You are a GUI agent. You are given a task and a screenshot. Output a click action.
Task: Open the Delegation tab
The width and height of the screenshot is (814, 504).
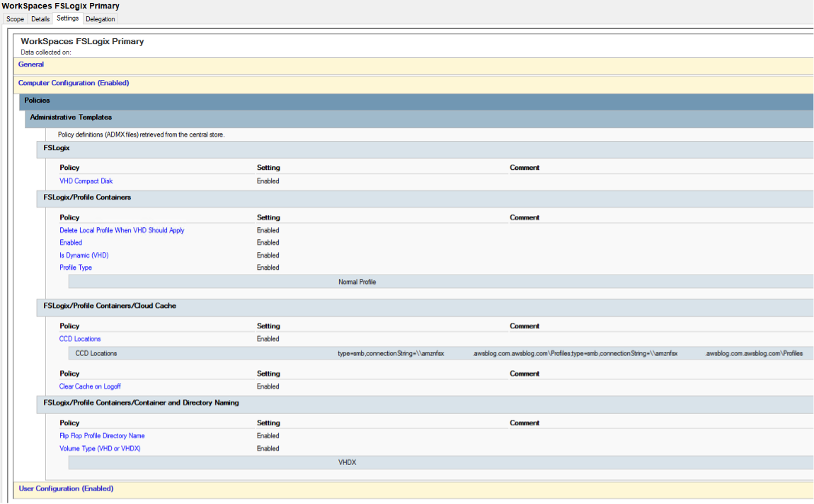point(100,19)
